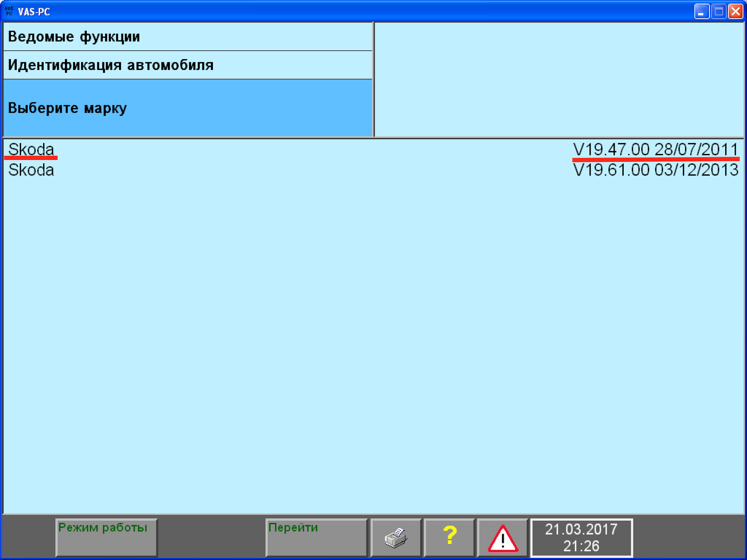Open the Перейти menu button

pyautogui.click(x=316, y=537)
